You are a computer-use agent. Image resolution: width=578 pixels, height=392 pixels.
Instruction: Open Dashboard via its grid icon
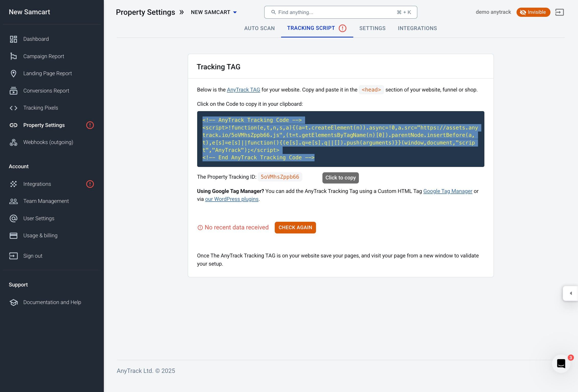(x=13, y=39)
